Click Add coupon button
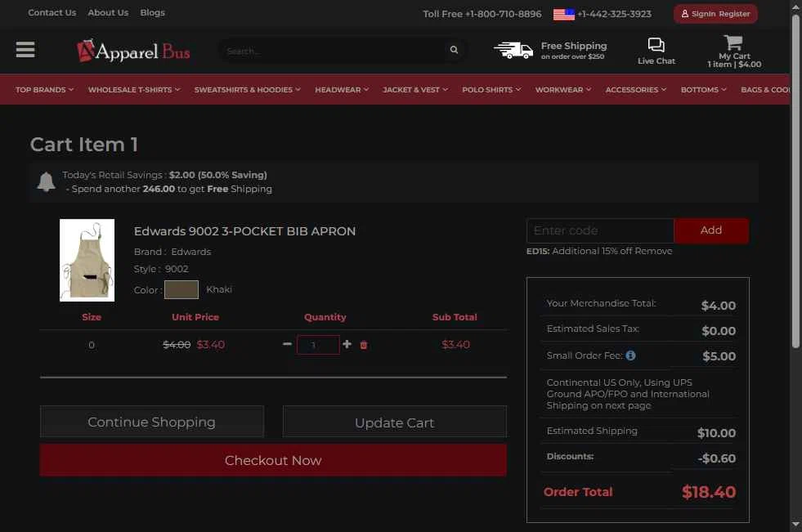Image resolution: width=802 pixels, height=532 pixels. [711, 230]
